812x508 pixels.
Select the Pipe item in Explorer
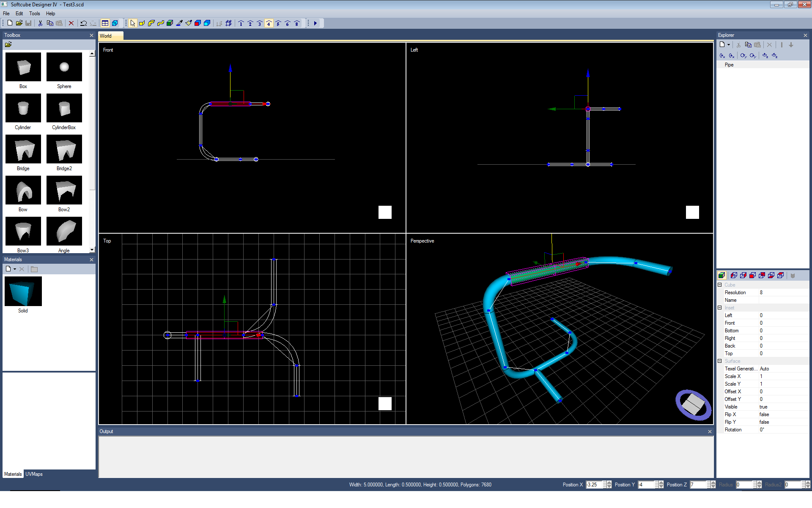click(729, 65)
